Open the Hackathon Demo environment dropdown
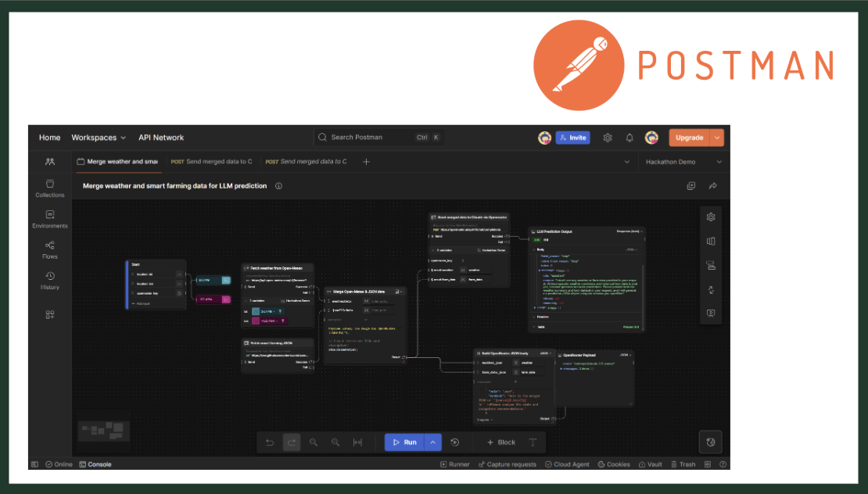 pyautogui.click(x=683, y=162)
